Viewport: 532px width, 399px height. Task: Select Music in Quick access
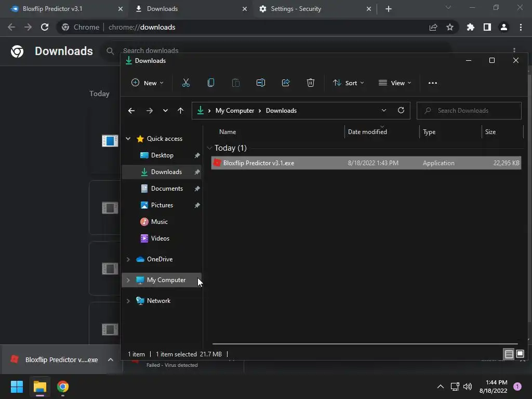(x=162, y=221)
